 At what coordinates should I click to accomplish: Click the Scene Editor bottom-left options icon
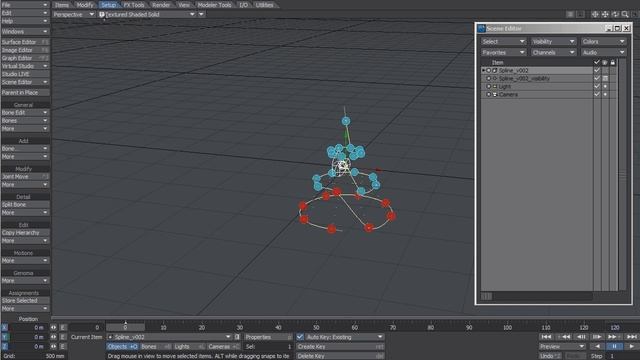pyautogui.click(x=487, y=296)
